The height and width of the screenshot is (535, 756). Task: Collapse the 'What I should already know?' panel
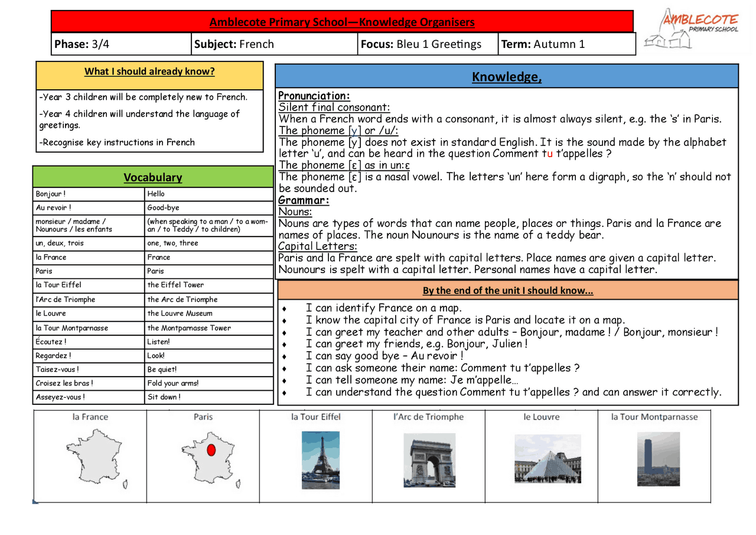pos(149,72)
